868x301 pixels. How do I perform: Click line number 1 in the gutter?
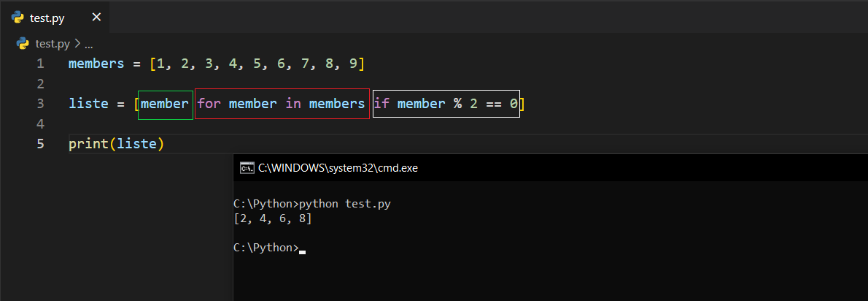[40, 64]
